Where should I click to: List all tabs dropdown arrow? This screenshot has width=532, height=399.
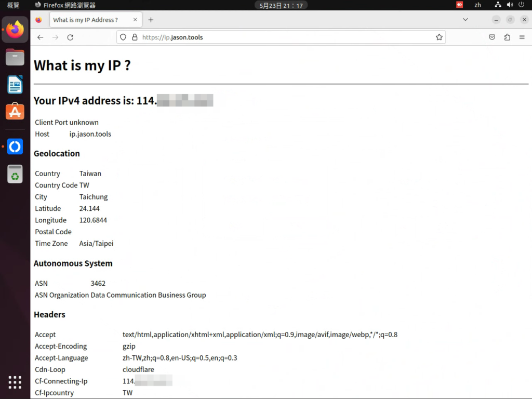pyautogui.click(x=465, y=20)
